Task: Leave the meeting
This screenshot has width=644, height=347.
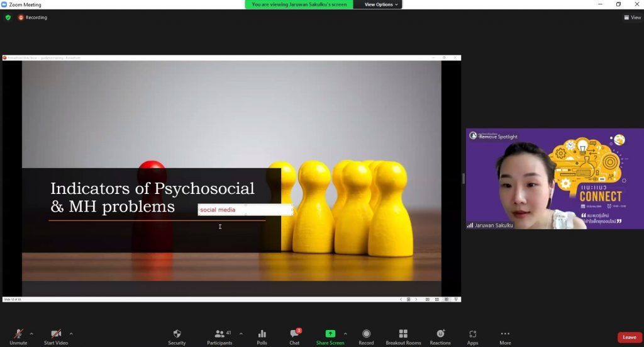Action: (x=629, y=338)
